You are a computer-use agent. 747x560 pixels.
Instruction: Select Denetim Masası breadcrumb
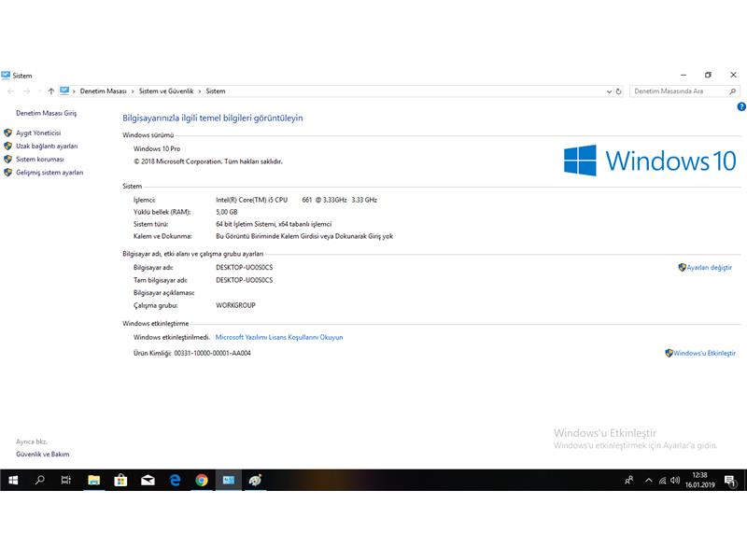[x=103, y=91]
